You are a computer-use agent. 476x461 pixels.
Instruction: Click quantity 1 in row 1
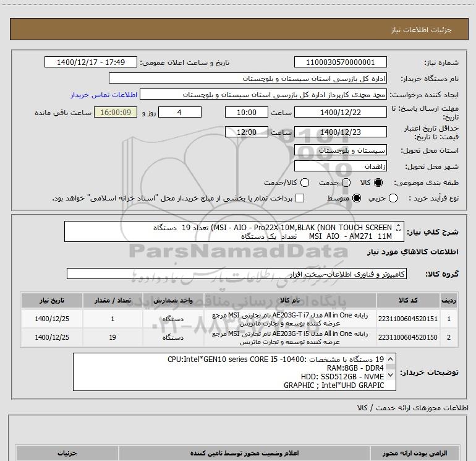pyautogui.click(x=113, y=319)
